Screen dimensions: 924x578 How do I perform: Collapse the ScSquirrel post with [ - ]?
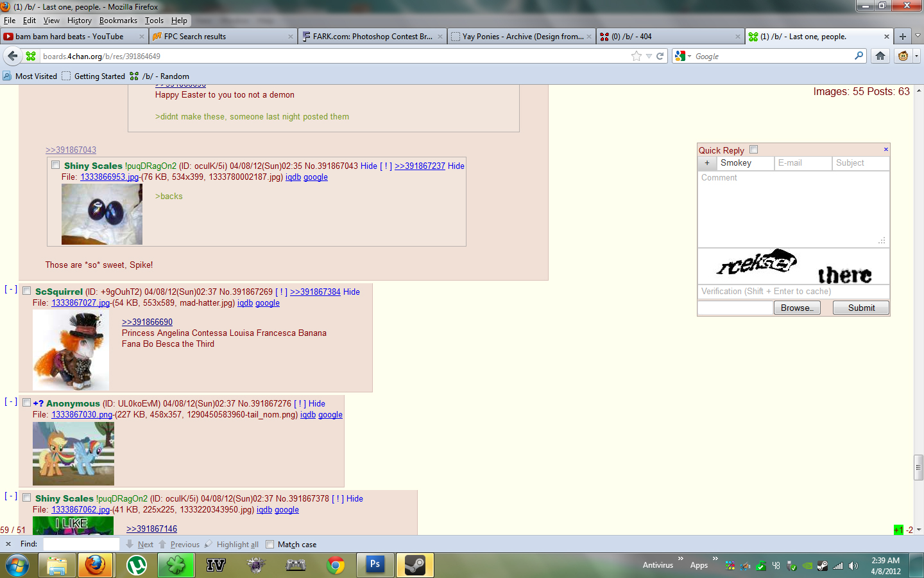11,289
